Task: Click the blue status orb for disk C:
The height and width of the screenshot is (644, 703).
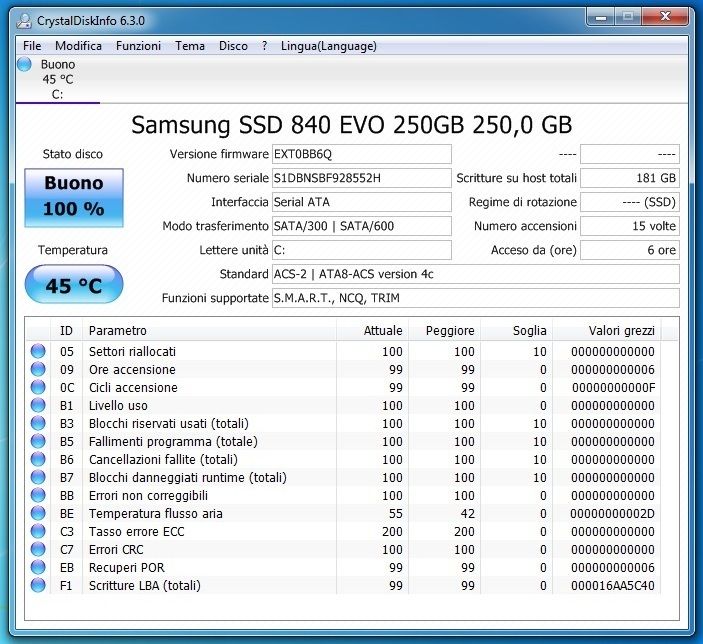Action: (x=25, y=65)
